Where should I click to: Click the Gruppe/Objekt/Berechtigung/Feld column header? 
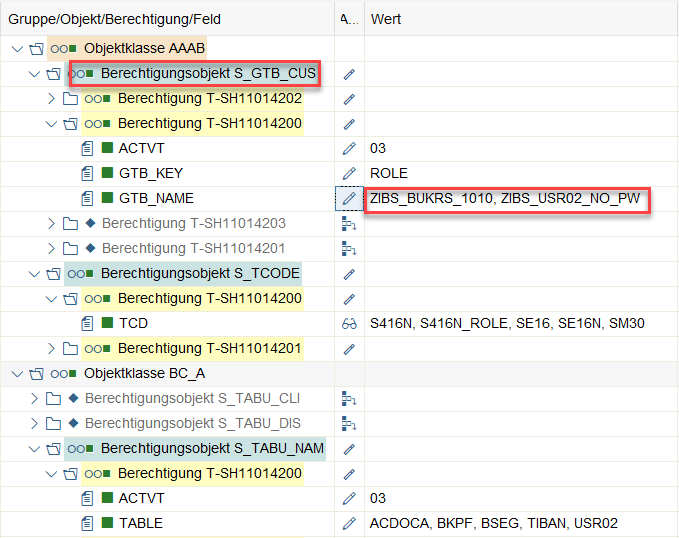point(116,19)
